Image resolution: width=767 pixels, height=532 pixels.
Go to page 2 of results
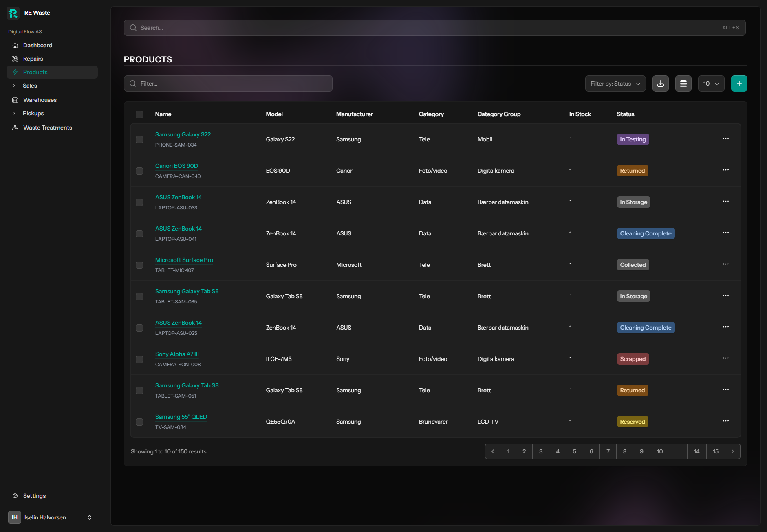click(524, 451)
